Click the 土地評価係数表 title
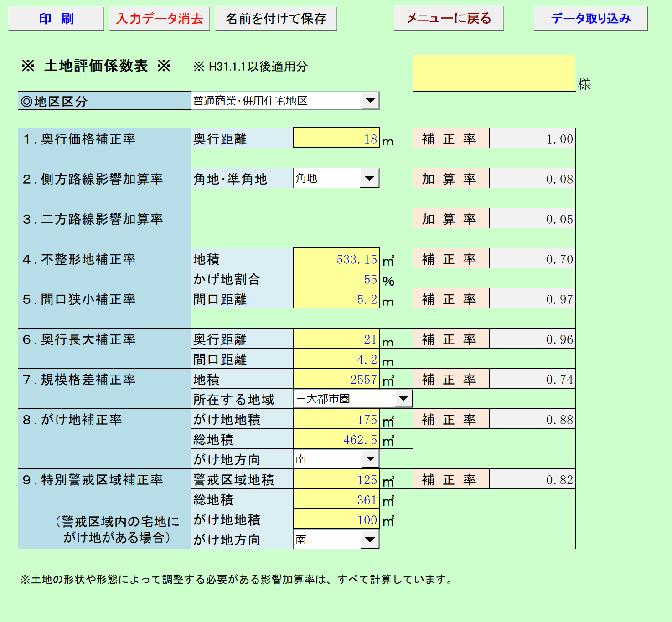The image size is (672, 622). tap(96, 66)
